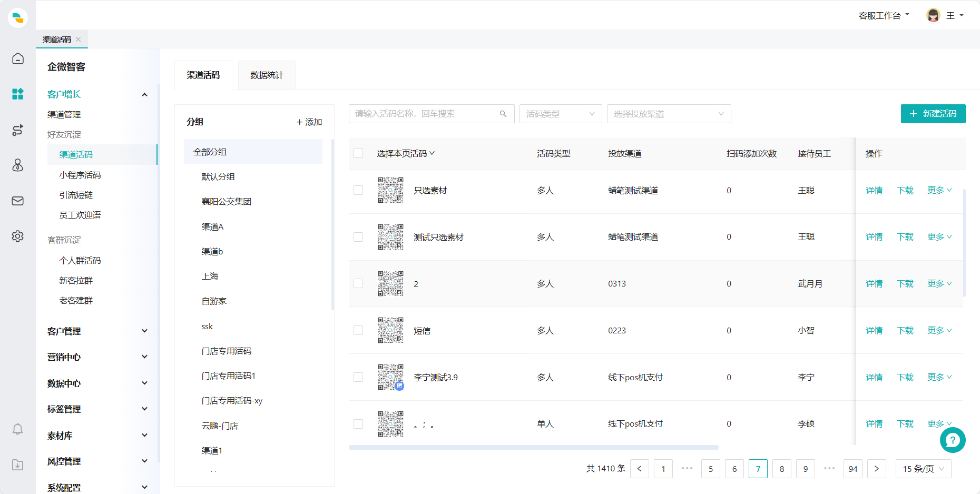Open the 活码类型 filter dropdown
Image resolution: width=980 pixels, height=494 pixels.
561,114
